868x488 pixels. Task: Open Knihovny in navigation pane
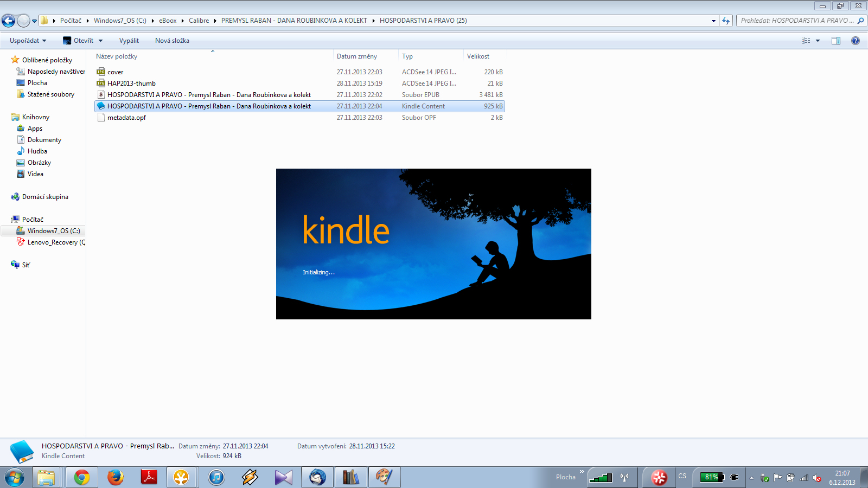(x=35, y=117)
